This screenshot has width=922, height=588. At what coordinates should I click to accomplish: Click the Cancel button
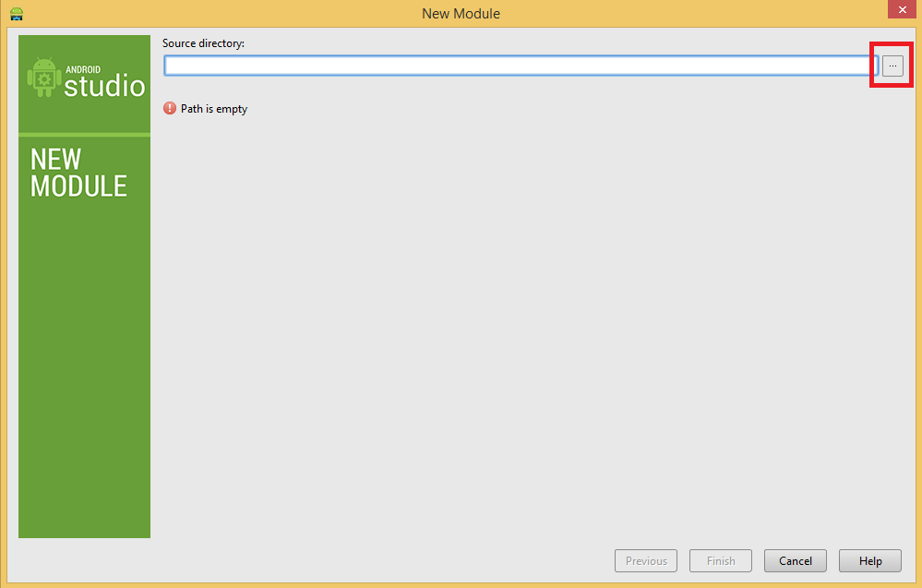(795, 561)
